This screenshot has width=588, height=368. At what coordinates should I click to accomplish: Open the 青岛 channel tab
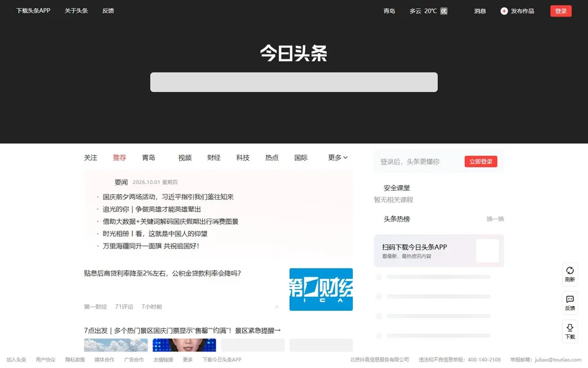[148, 158]
